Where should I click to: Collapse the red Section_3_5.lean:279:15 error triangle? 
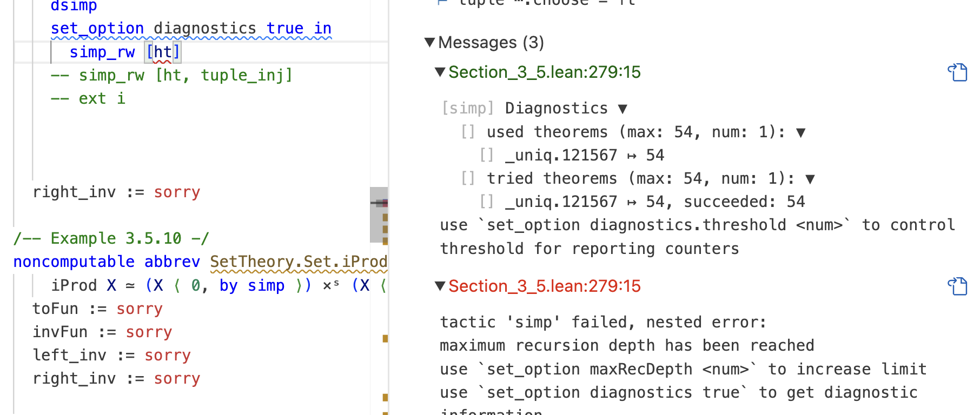pos(440,286)
